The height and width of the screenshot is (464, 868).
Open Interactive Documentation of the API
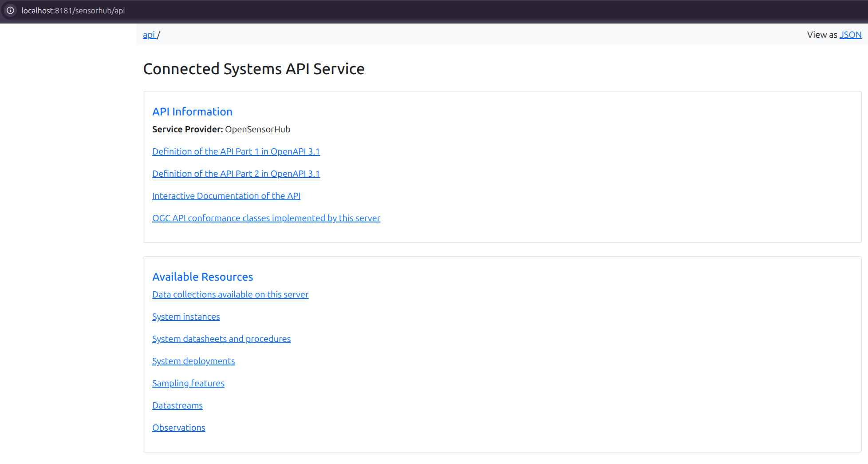pos(226,196)
